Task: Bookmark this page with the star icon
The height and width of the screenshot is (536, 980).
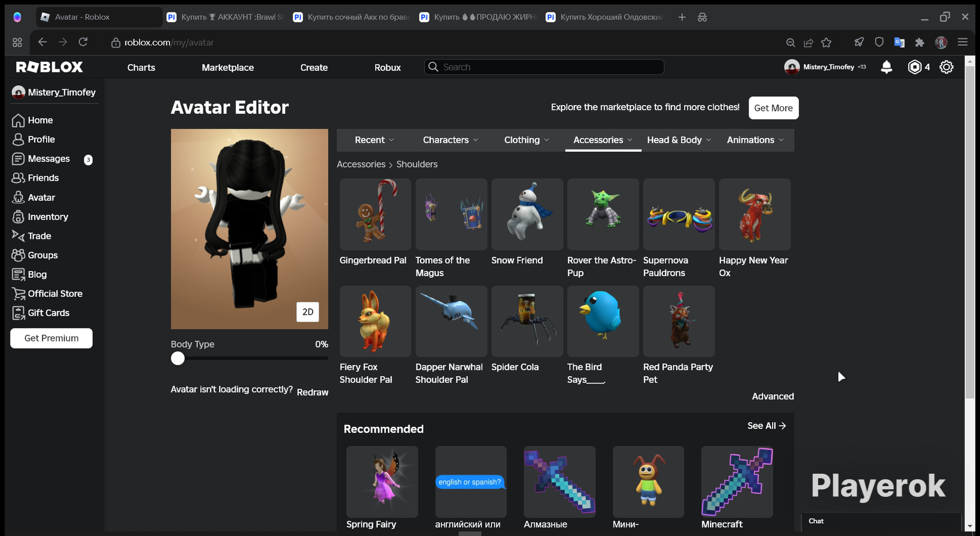Action: pos(826,42)
